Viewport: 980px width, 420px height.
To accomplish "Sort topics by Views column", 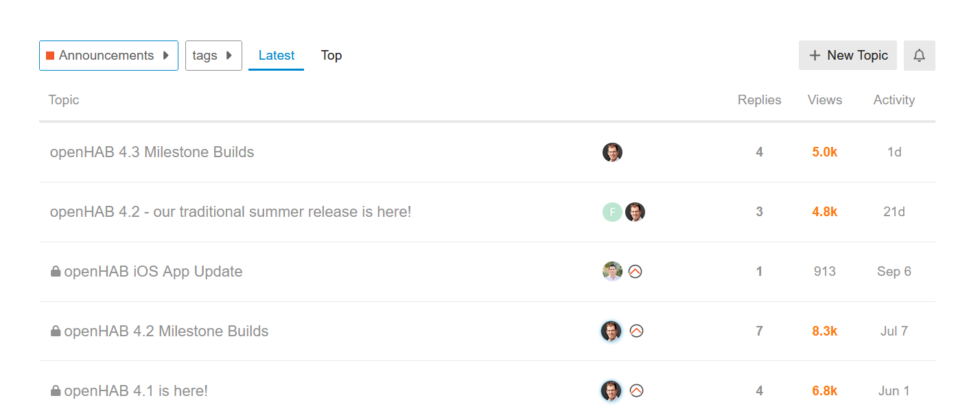I will pos(824,100).
